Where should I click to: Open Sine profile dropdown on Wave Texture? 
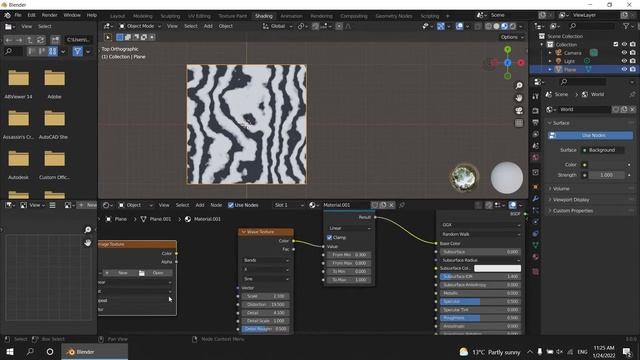pyautogui.click(x=266, y=279)
